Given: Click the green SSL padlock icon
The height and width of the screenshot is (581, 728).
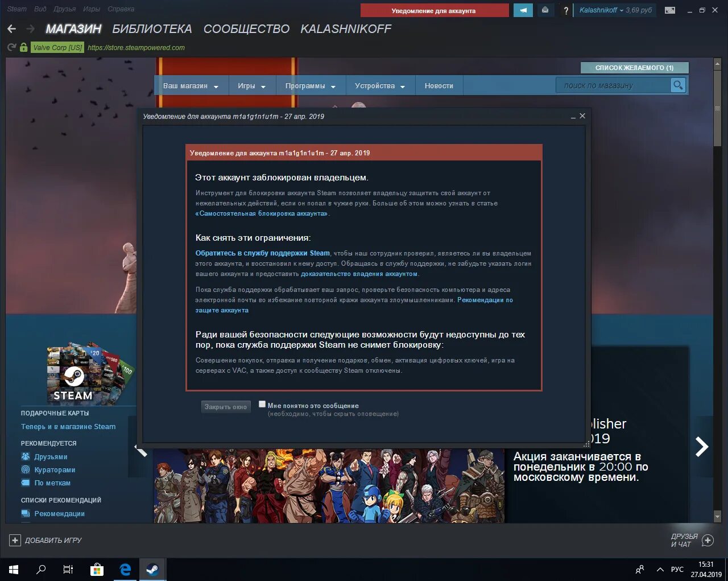Looking at the screenshot, I should coord(23,48).
